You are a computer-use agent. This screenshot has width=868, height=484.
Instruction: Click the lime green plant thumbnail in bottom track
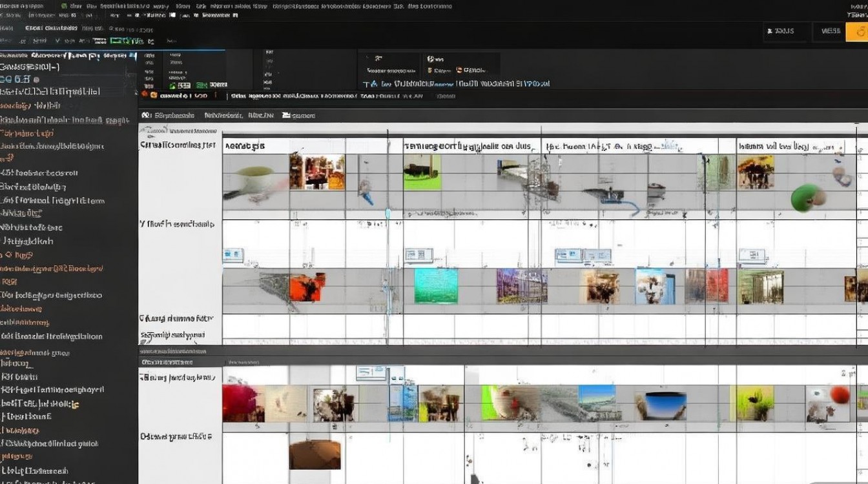(755, 405)
